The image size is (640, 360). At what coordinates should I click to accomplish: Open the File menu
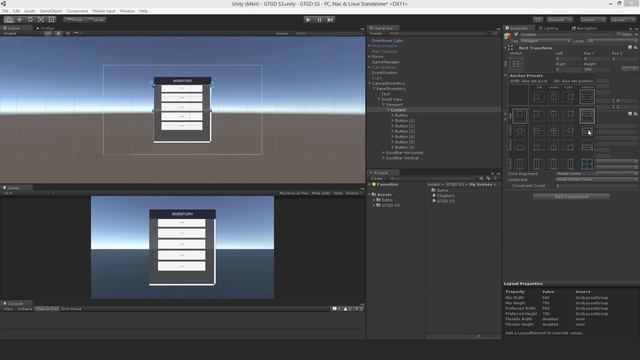(x=5, y=11)
